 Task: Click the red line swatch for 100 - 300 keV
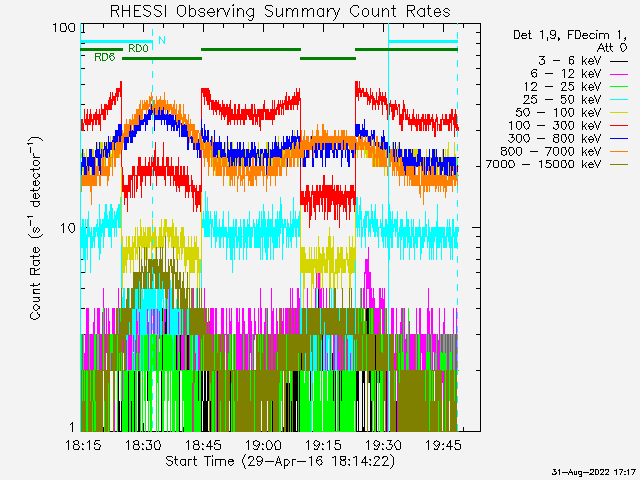point(619,126)
